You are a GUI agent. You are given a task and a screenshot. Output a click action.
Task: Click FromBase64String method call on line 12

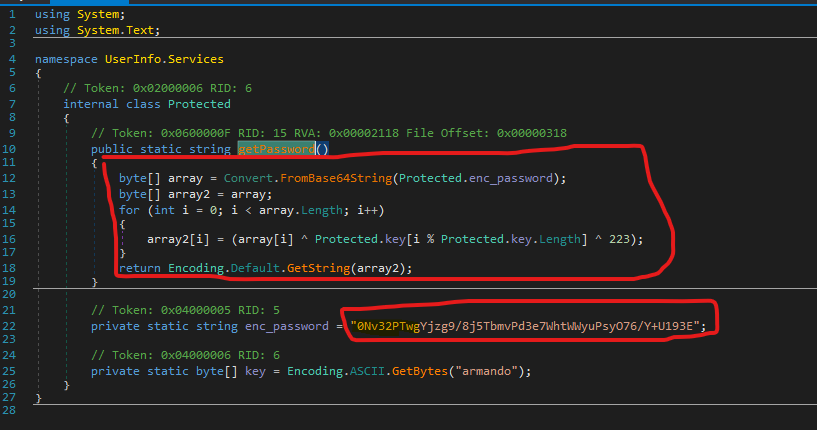click(337, 179)
